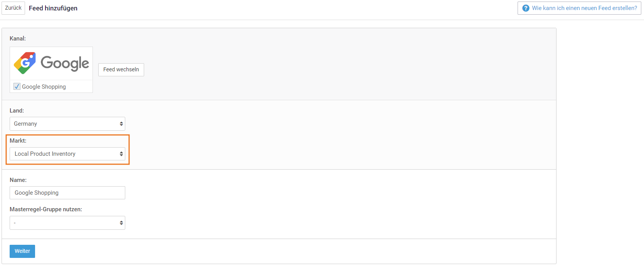The height and width of the screenshot is (266, 644).
Task: Click the Zurück button
Action: pos(13,8)
